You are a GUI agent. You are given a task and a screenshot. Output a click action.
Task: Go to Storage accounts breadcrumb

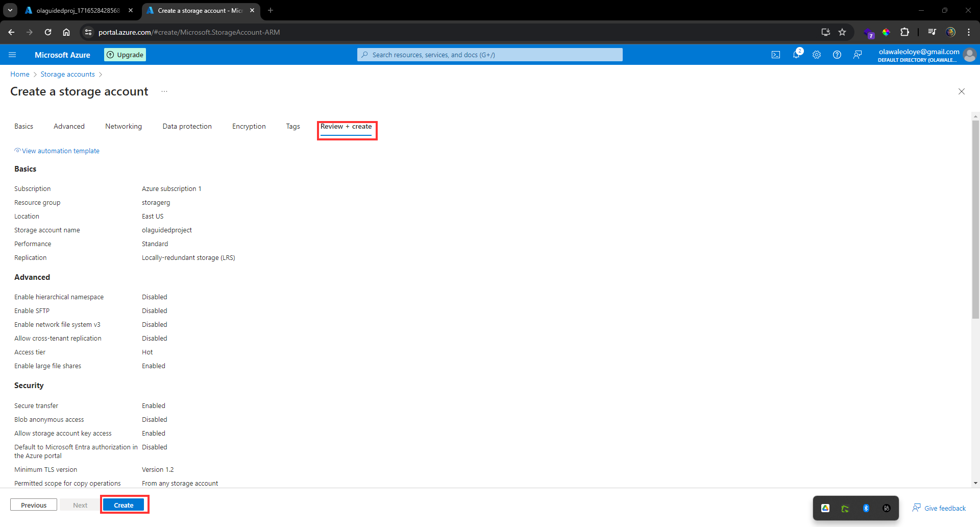(67, 75)
